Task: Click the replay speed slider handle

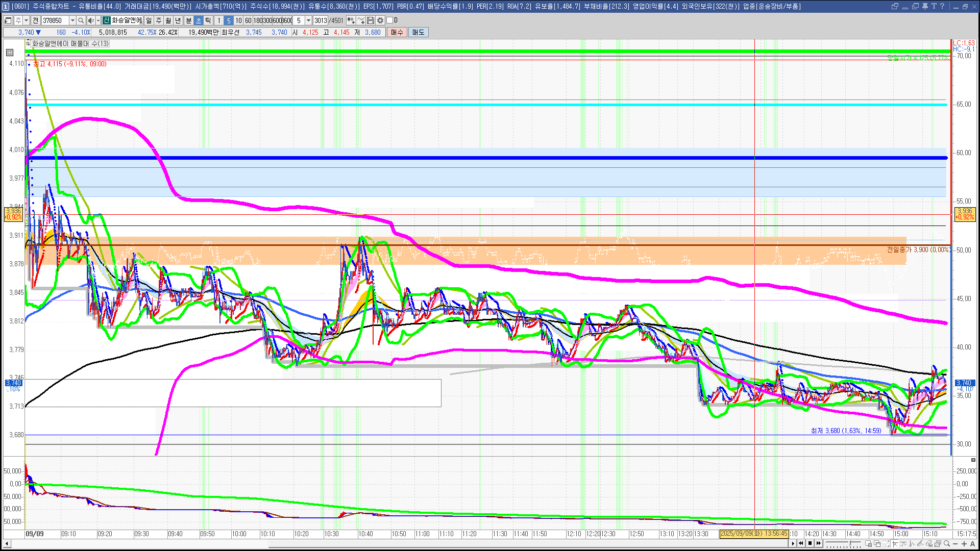Action: (850, 543)
